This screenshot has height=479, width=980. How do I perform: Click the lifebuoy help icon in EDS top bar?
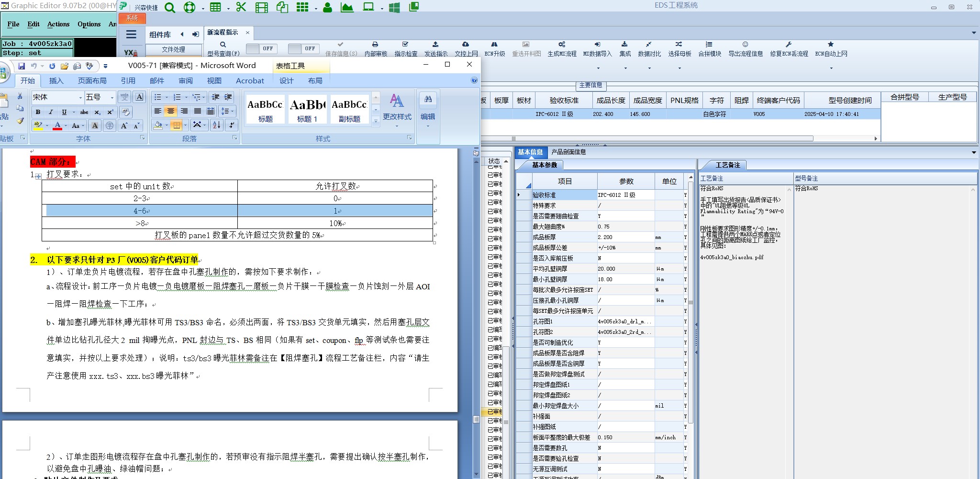pos(189,7)
